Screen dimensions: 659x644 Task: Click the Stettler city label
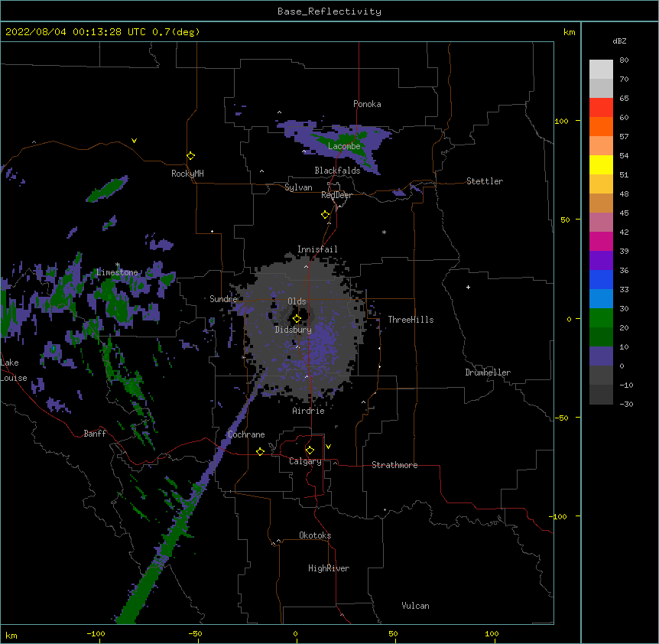tap(485, 181)
